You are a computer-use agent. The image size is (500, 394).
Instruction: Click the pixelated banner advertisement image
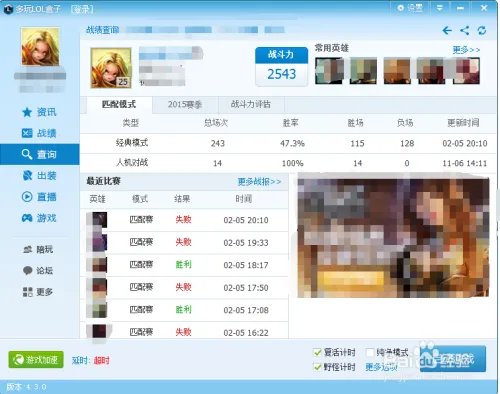pos(393,237)
